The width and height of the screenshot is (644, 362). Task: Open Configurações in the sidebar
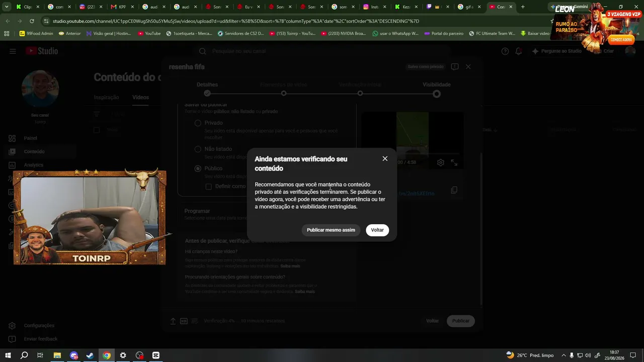click(x=38, y=325)
